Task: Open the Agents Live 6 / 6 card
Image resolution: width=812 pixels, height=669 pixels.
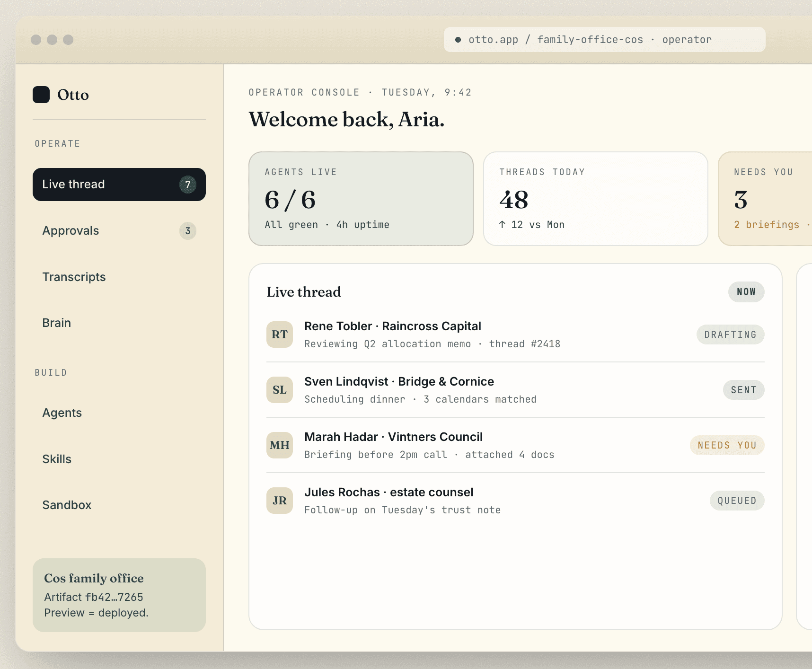Action: pyautogui.click(x=361, y=199)
